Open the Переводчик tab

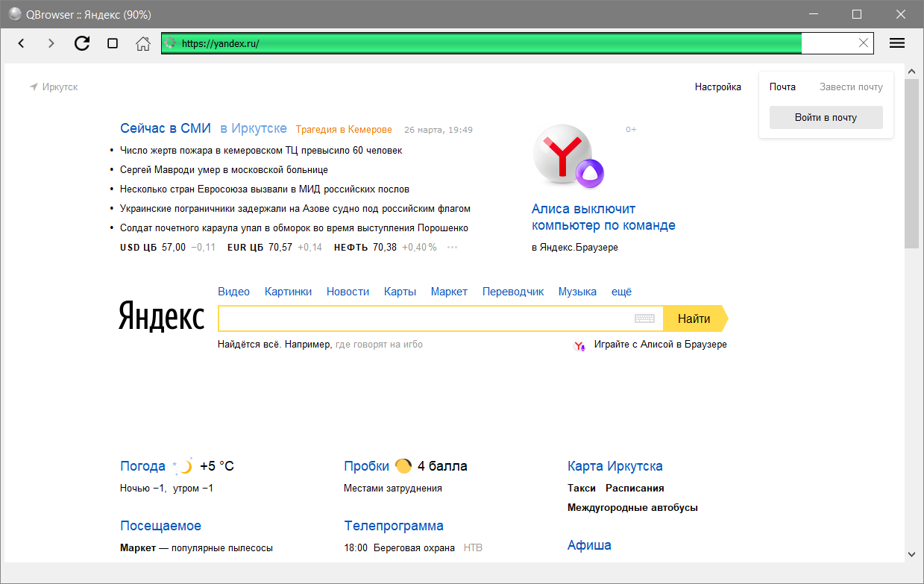point(513,292)
